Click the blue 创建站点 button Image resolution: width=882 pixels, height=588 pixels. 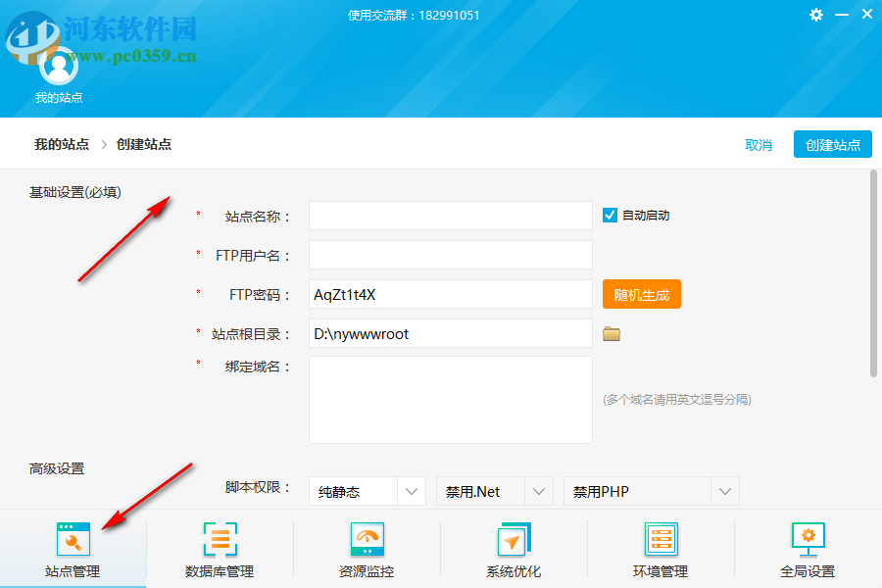coord(832,145)
